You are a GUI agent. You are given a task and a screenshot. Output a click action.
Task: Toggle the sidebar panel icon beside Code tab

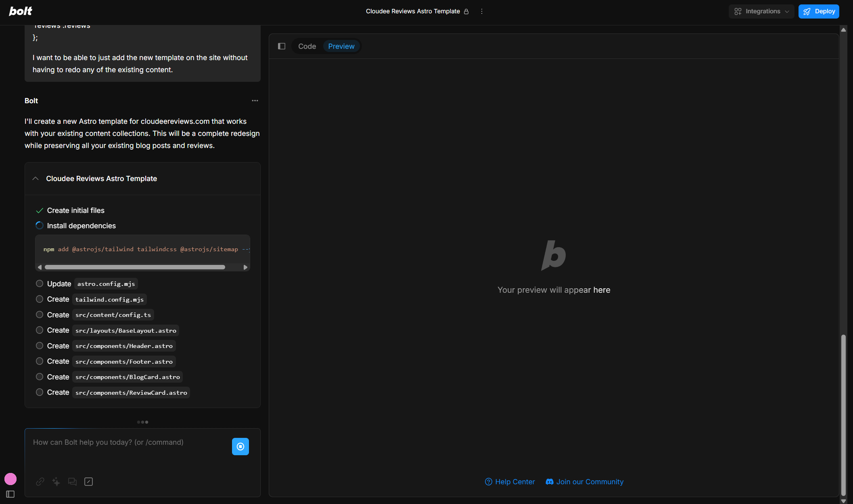click(x=282, y=46)
